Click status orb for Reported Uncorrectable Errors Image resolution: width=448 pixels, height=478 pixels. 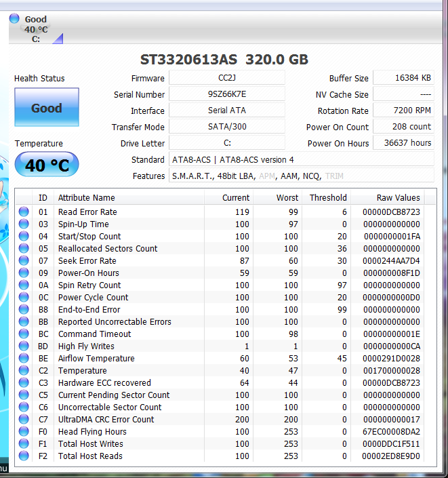(x=24, y=321)
